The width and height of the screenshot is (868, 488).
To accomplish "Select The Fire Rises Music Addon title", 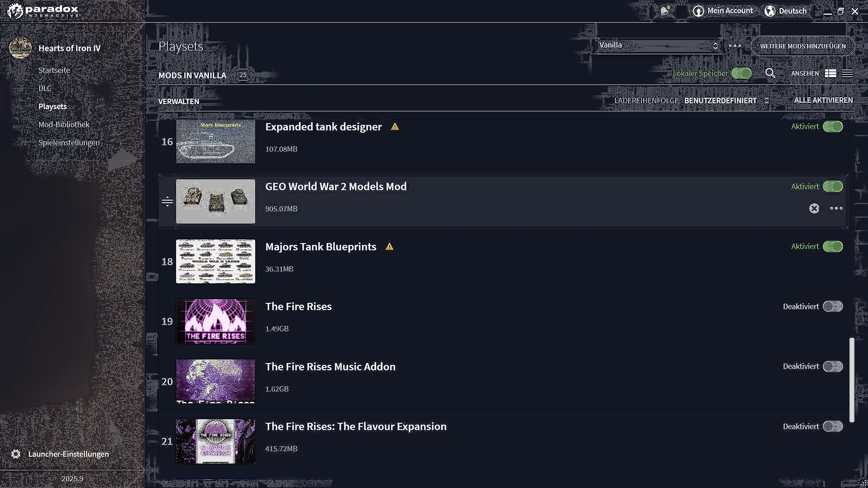I will click(x=330, y=367).
